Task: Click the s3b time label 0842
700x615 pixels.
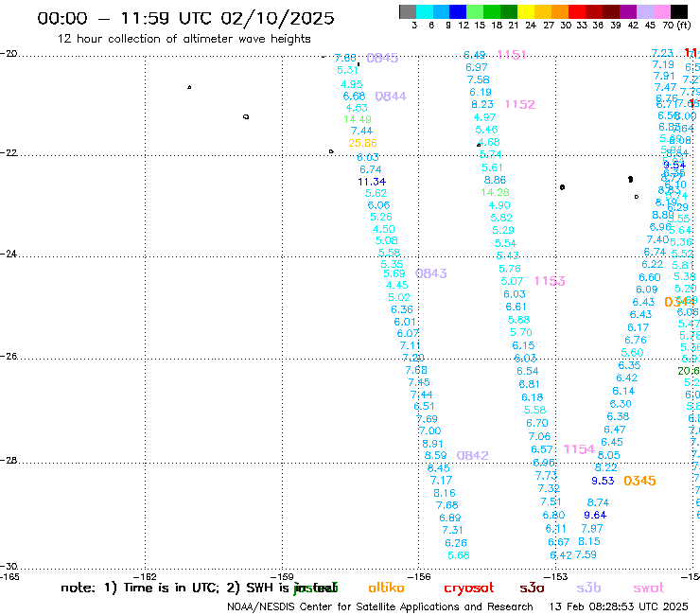Action: coord(472,455)
